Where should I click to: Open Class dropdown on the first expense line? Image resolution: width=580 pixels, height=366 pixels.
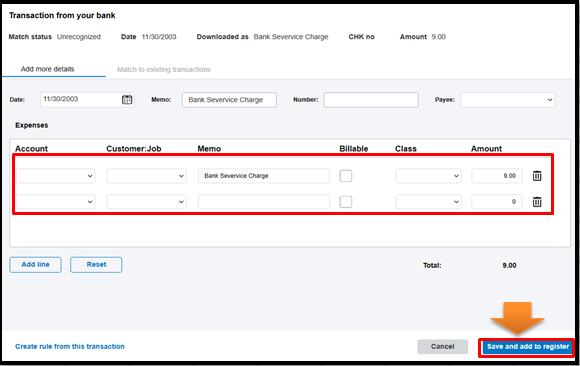[428, 176]
